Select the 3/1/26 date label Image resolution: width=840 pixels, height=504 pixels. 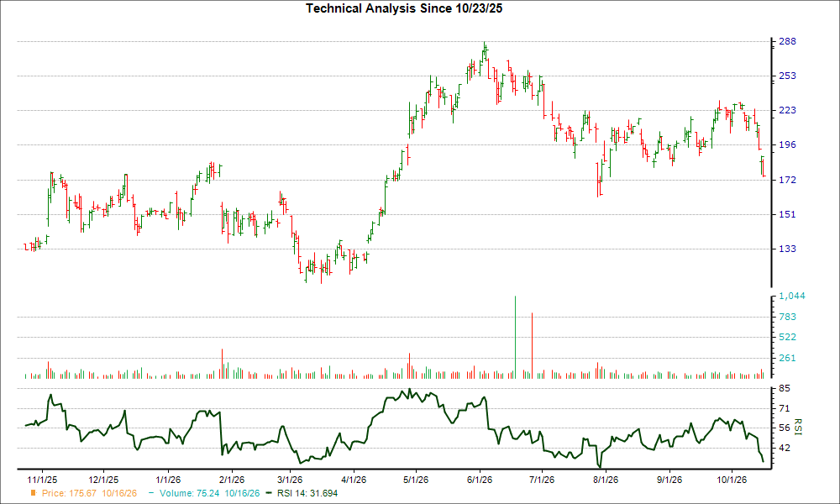point(290,480)
